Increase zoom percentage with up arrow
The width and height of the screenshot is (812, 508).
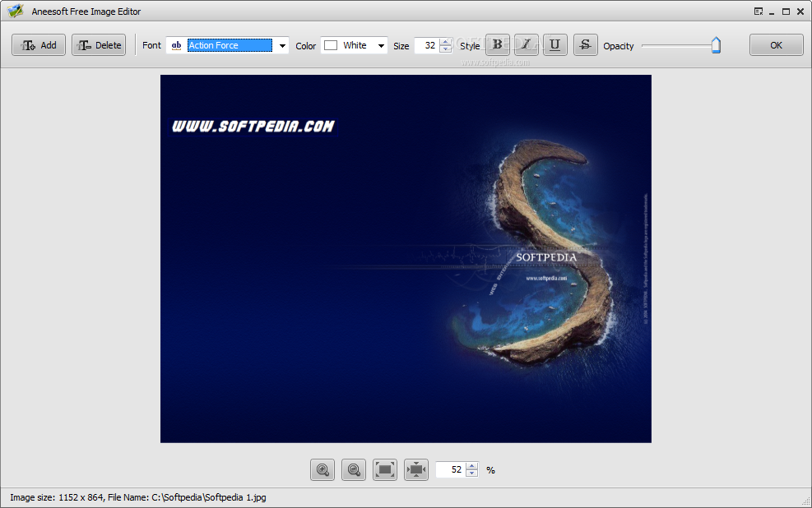[x=471, y=466]
